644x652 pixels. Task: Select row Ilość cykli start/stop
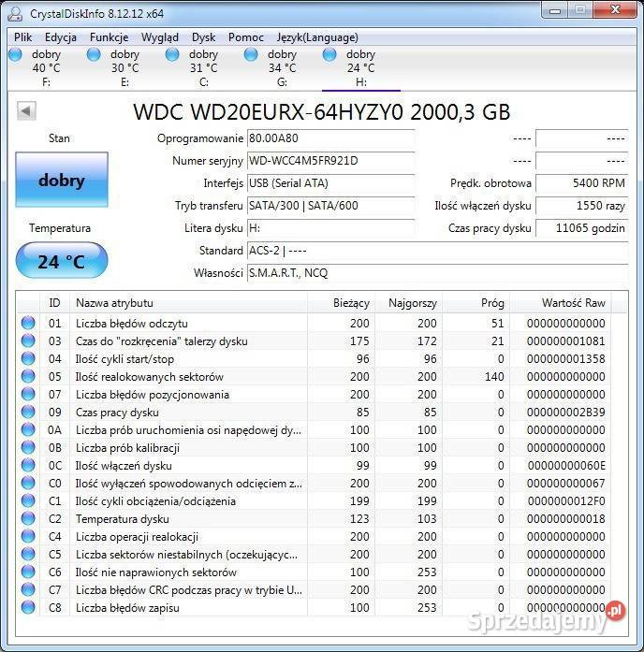pyautogui.click(x=314, y=359)
